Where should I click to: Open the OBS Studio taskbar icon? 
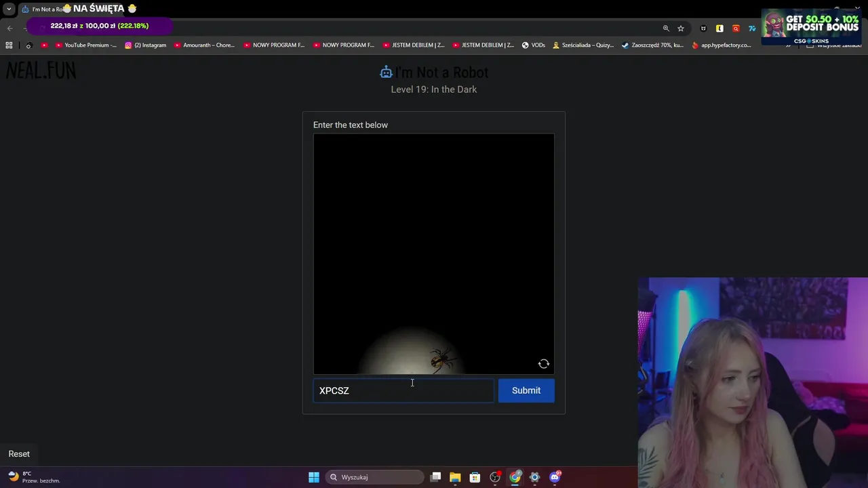point(495,477)
